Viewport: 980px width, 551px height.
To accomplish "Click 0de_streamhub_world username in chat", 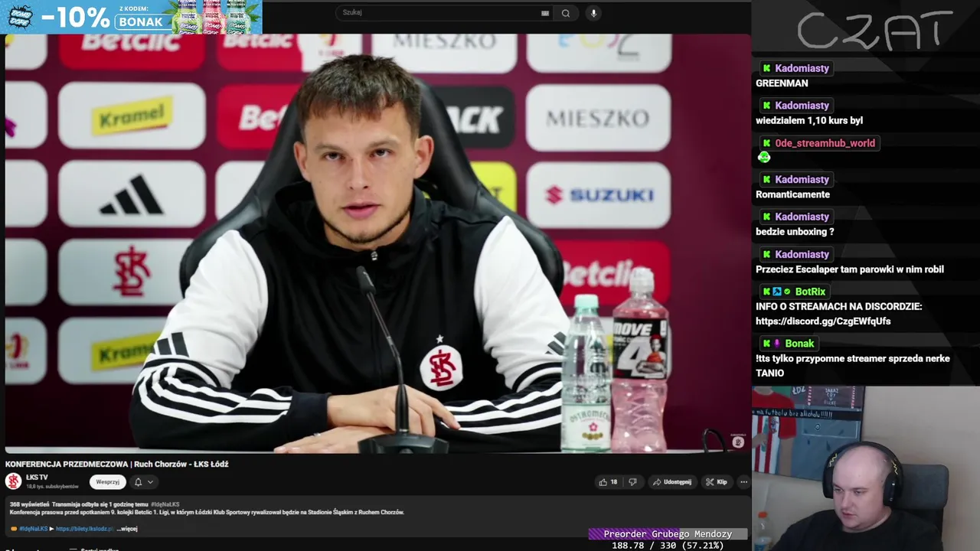I will pos(825,143).
